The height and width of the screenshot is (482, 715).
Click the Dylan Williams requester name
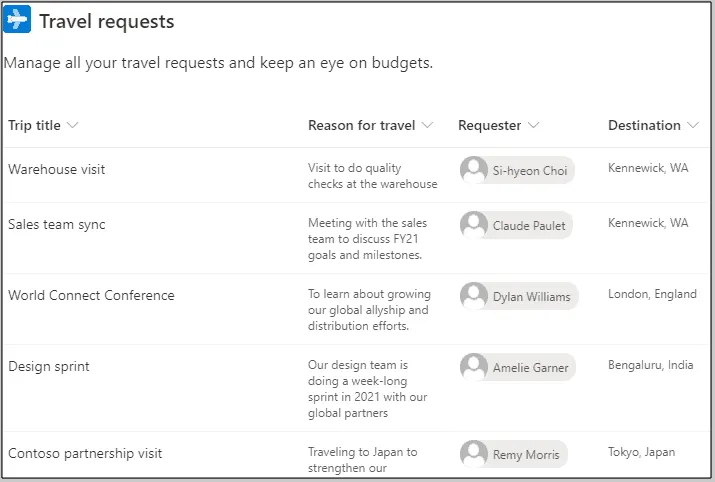[531, 297]
